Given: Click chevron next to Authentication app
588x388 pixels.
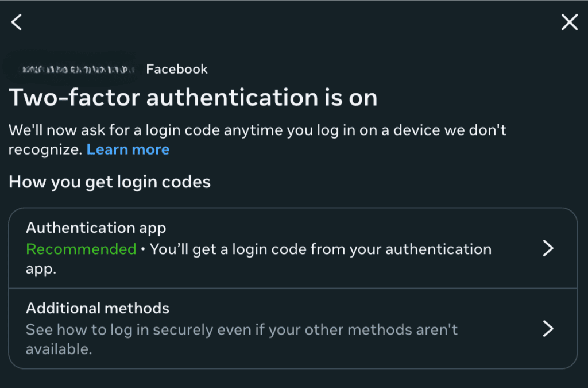Looking at the screenshot, I should pos(548,248).
